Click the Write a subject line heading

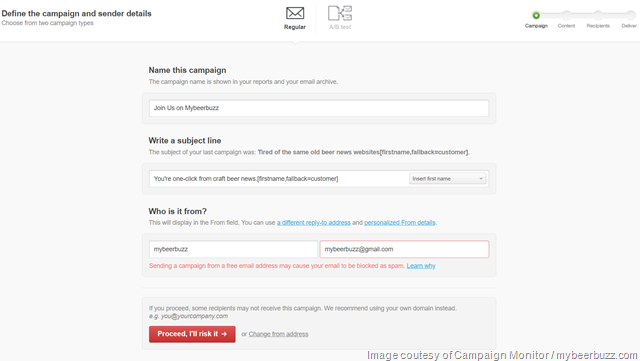[185, 140]
